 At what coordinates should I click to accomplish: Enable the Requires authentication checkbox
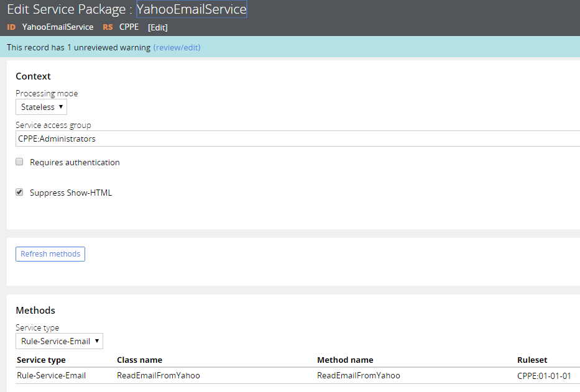(x=19, y=162)
